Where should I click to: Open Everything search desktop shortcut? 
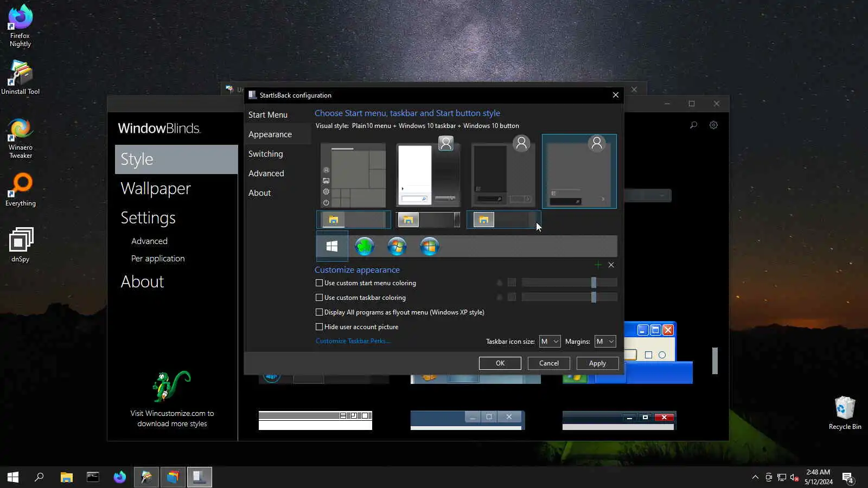click(20, 190)
